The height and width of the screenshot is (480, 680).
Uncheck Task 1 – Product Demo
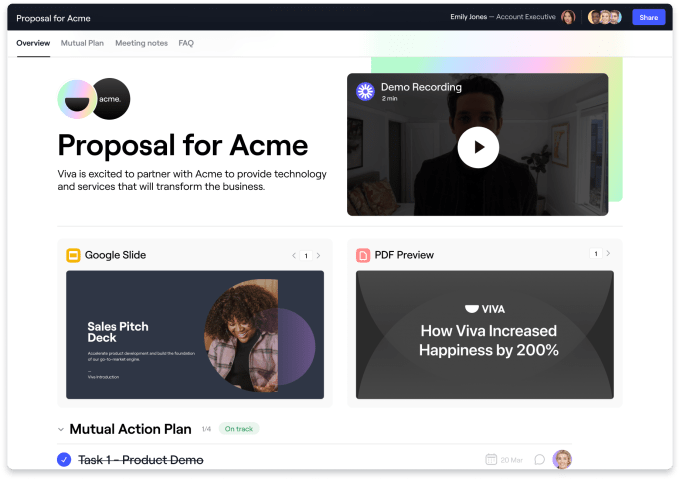point(64,459)
